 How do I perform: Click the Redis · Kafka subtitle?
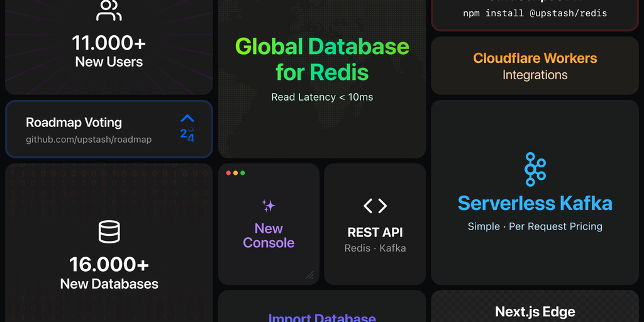pyautogui.click(x=375, y=248)
